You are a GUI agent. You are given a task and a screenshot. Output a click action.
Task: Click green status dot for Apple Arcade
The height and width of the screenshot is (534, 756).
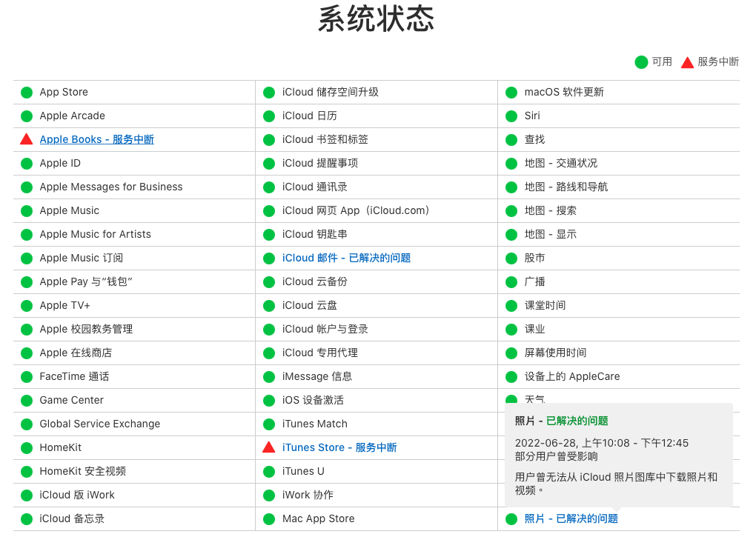(x=27, y=116)
